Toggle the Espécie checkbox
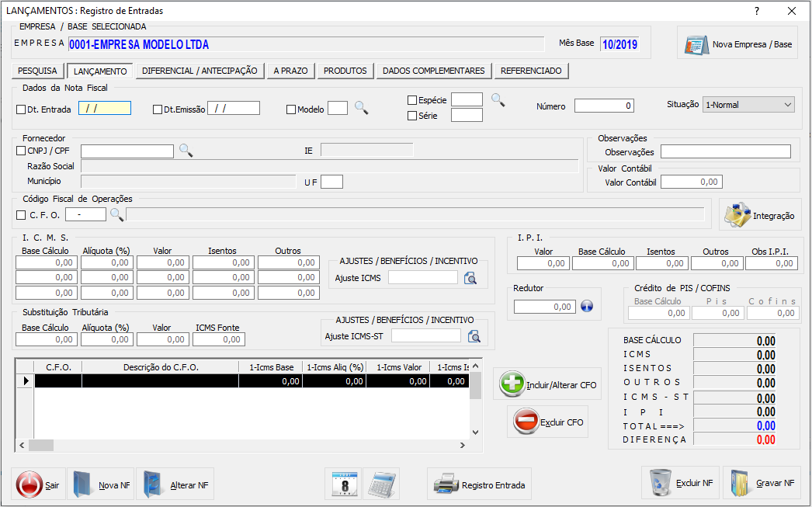Screen dimensions: 812x507 (x=412, y=100)
